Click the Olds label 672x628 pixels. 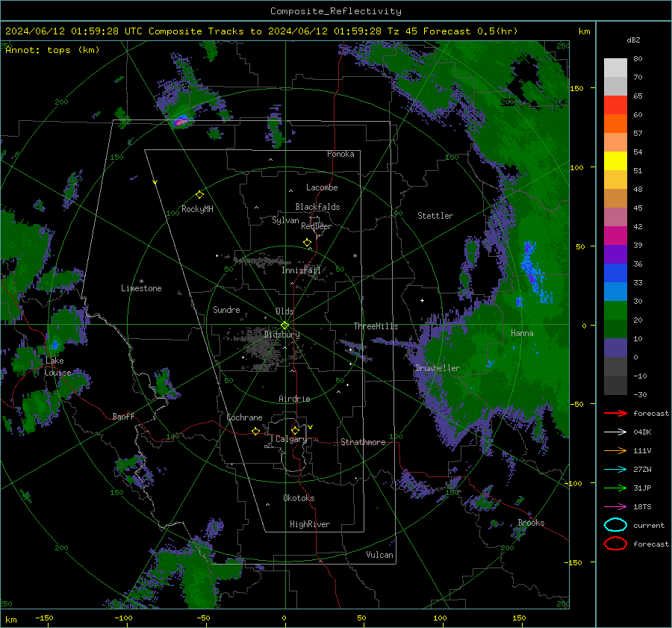[284, 311]
